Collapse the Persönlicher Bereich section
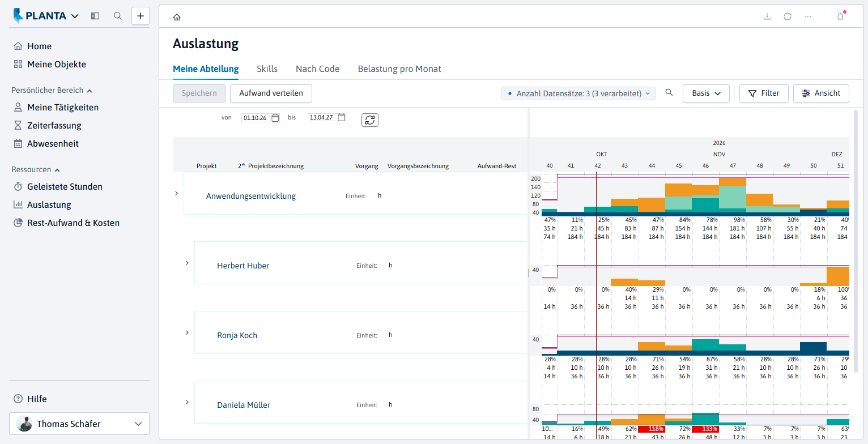 [x=90, y=91]
